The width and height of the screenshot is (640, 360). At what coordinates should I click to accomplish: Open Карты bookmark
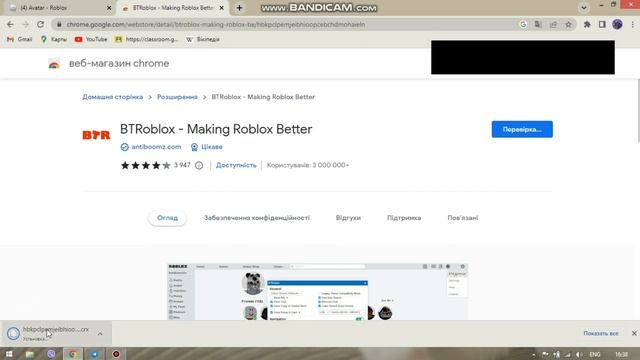53,39
